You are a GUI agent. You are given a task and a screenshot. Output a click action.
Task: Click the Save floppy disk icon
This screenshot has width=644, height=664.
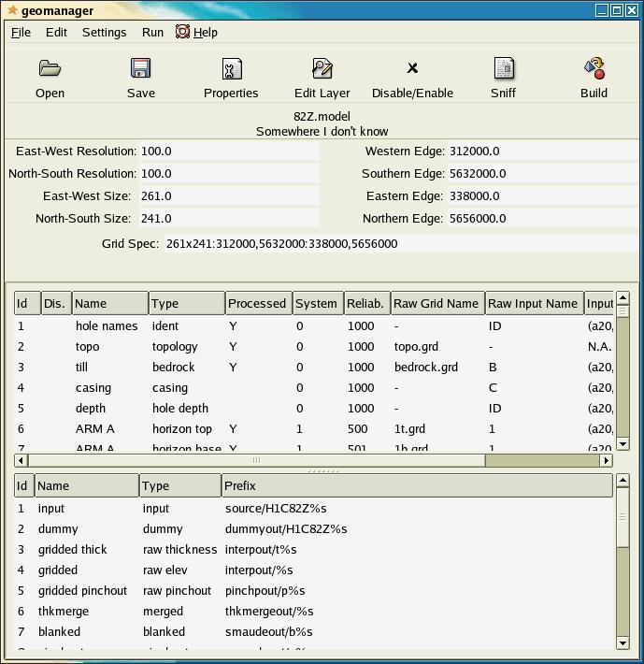click(x=141, y=69)
